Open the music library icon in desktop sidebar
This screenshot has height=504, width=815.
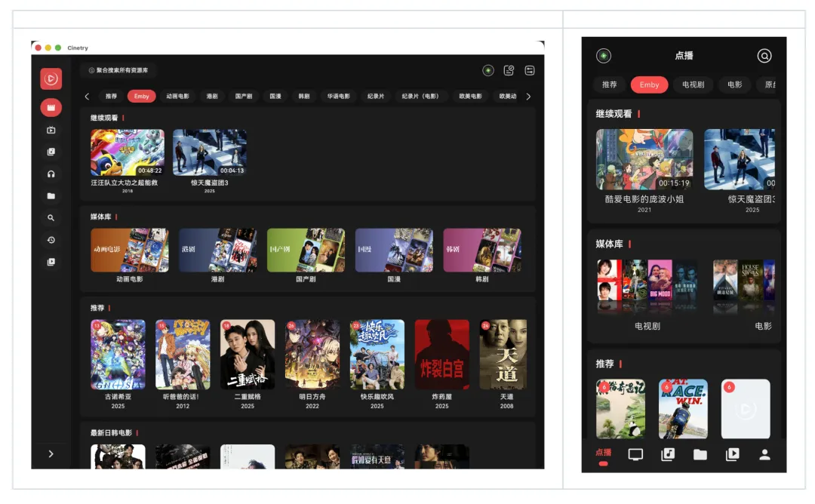(x=51, y=152)
